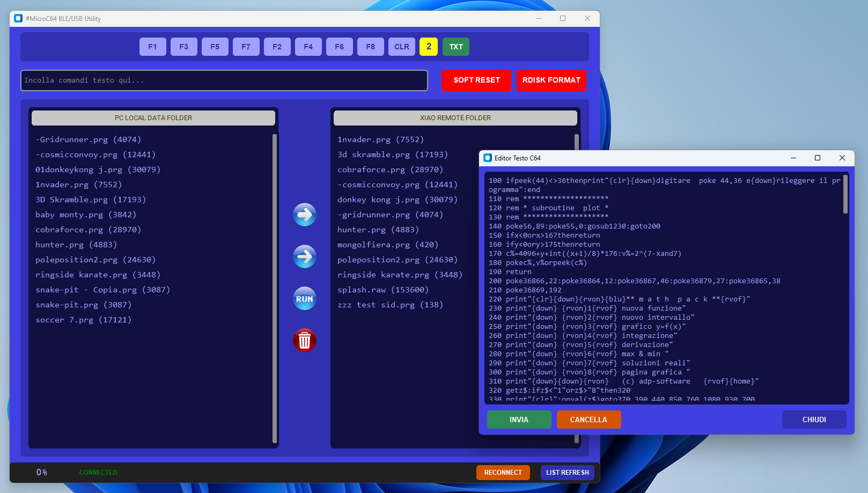Click the SOFT RESET button
The height and width of the screenshot is (493, 868).
coord(476,80)
